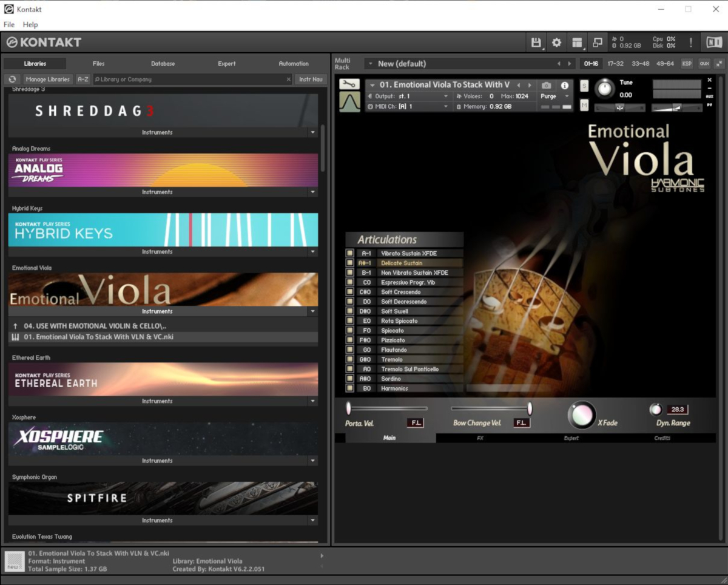Toggle Espressivo Progr. Vib checkbox
This screenshot has width=728, height=585.
click(x=349, y=282)
